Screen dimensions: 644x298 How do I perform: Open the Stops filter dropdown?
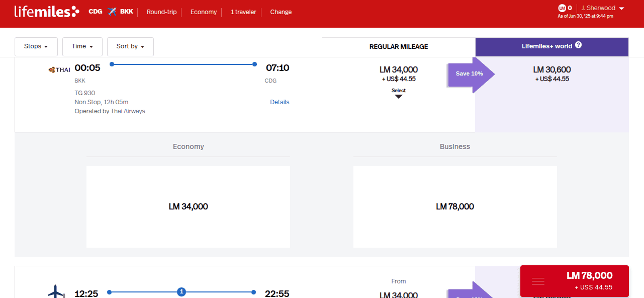pyautogui.click(x=36, y=46)
